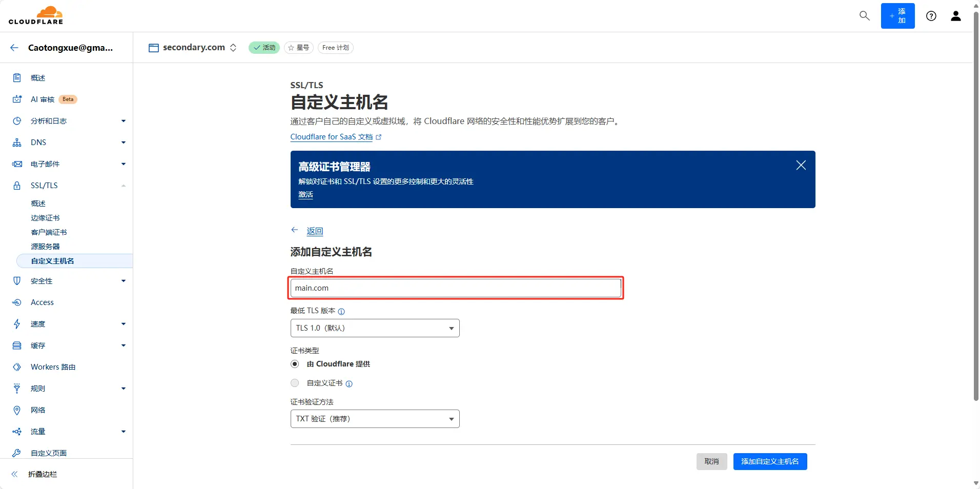This screenshot has width=980, height=489.
Task: Click the DNS network tree icon
Action: point(17,142)
